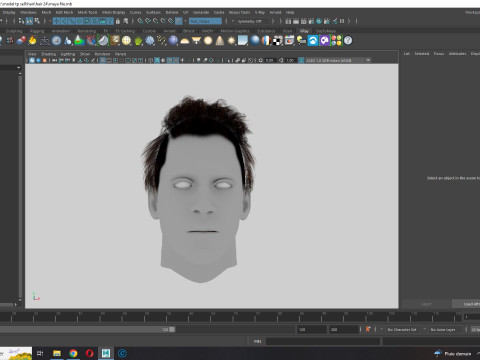Screen dimensions: 480x360
Task: Open the viewport Shading menu
Action: [x=48, y=54]
